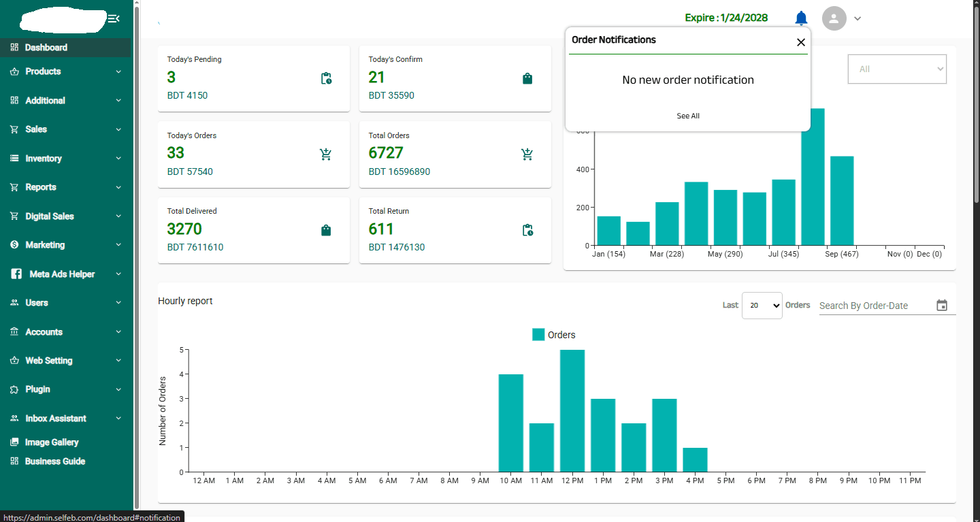Open the All filter dropdown
Screen dimensions: 980x522
click(x=896, y=69)
